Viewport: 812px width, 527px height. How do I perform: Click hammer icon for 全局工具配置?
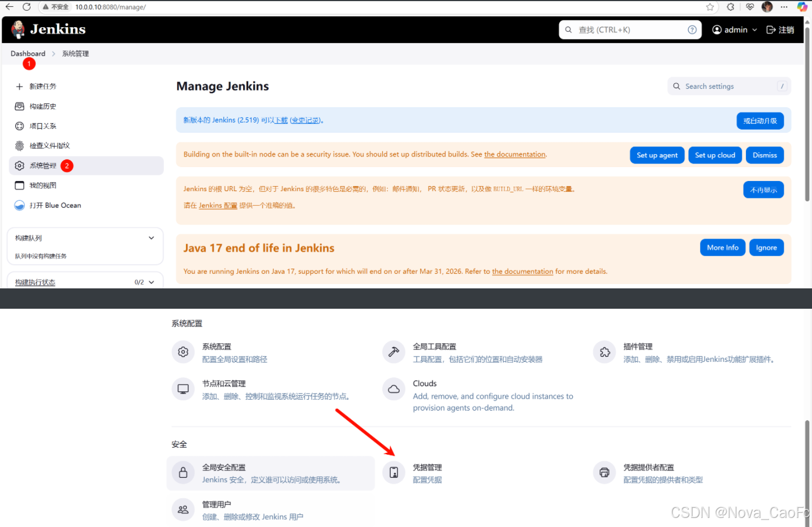394,352
